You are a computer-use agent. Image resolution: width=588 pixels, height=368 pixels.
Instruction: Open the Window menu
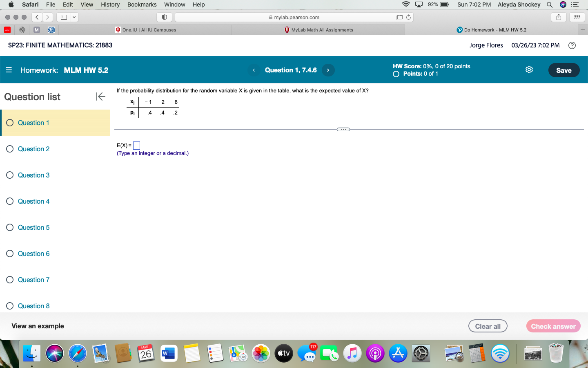pos(174,4)
